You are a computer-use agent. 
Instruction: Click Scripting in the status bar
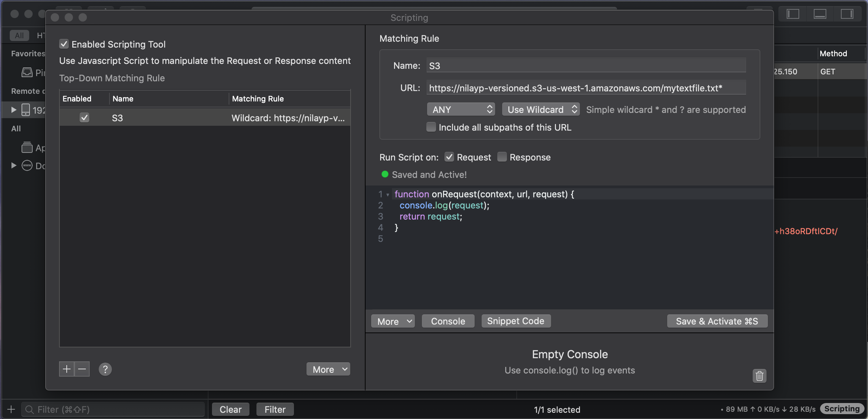(x=841, y=409)
